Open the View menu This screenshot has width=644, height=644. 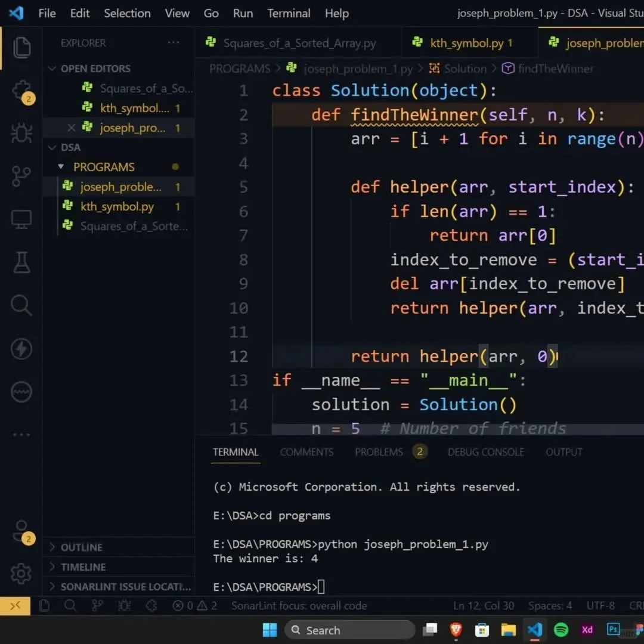178,13
